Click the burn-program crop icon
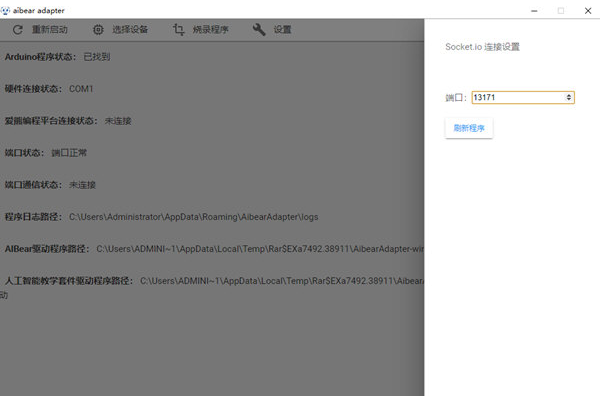600x396 pixels. point(179,29)
